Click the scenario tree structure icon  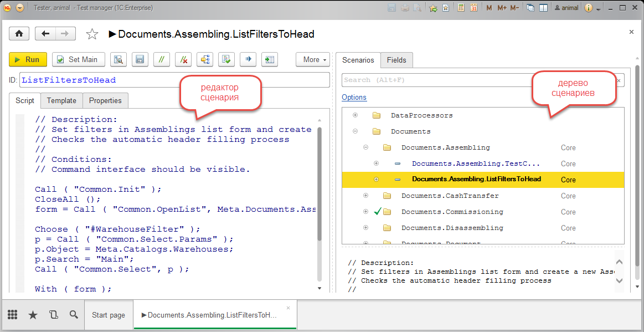pos(205,59)
